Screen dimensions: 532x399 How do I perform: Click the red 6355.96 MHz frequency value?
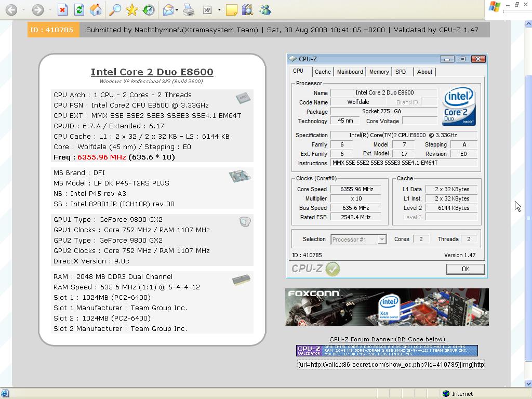pos(101,157)
